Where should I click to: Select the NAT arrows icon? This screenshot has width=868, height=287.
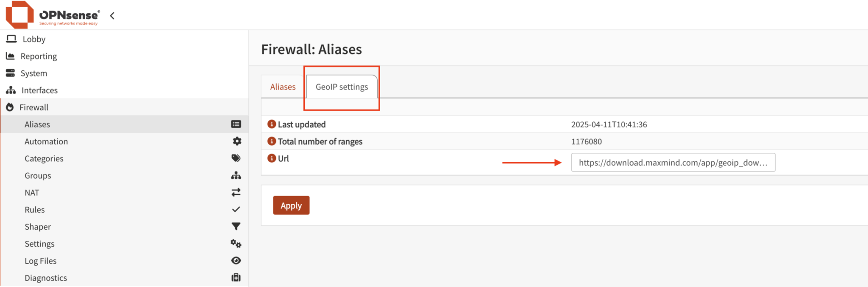[236, 192]
